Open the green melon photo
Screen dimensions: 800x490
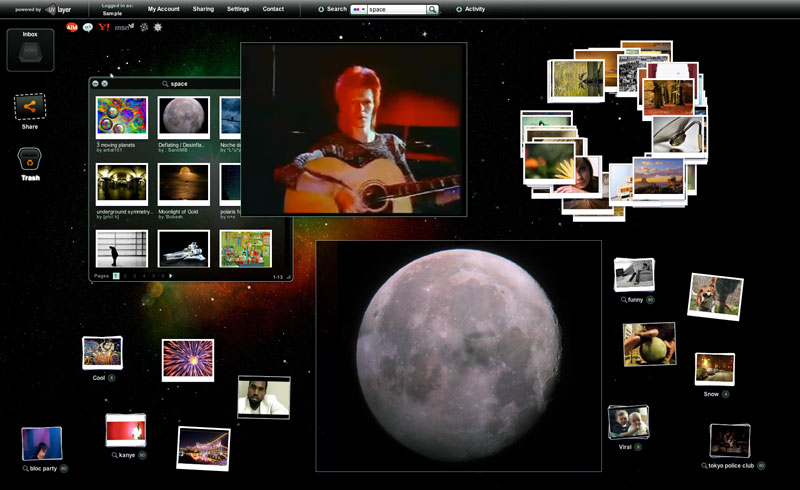click(x=649, y=344)
